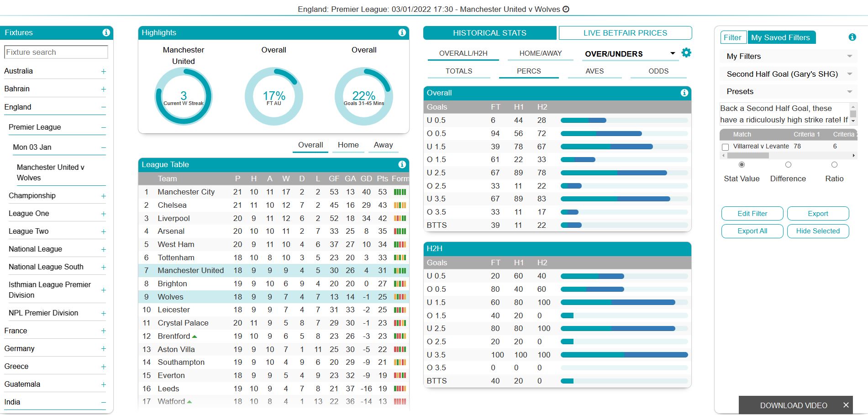868x415 pixels.
Task: Click the clock icon next to the match title
Action: (566, 9)
